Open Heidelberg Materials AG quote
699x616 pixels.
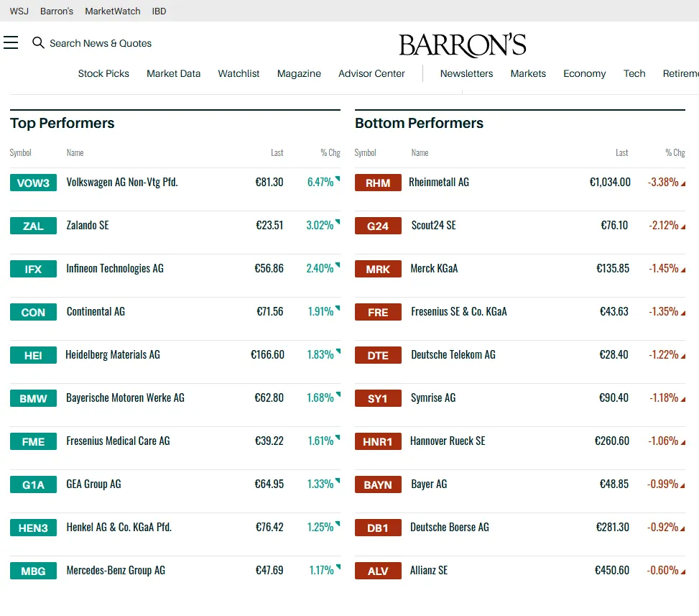coord(112,354)
